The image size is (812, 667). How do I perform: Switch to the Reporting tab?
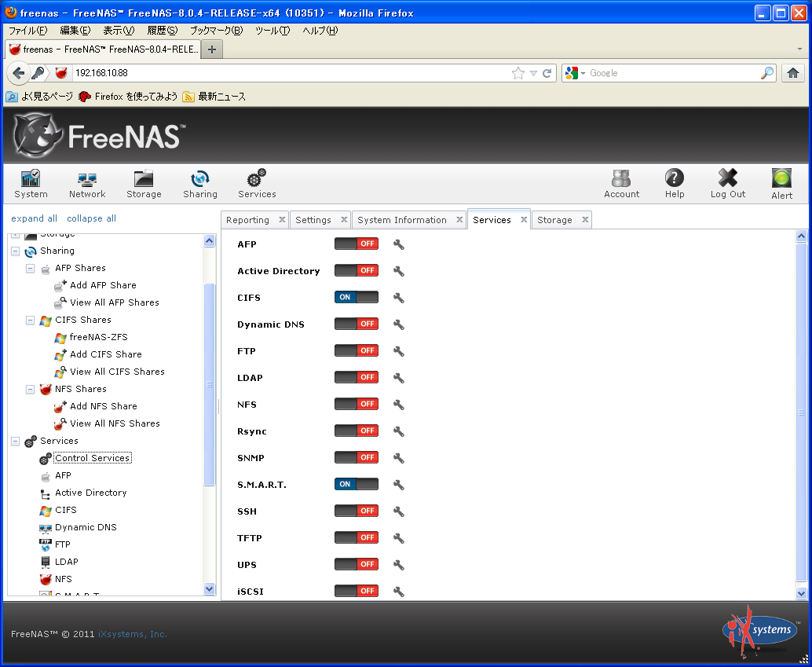tap(247, 220)
